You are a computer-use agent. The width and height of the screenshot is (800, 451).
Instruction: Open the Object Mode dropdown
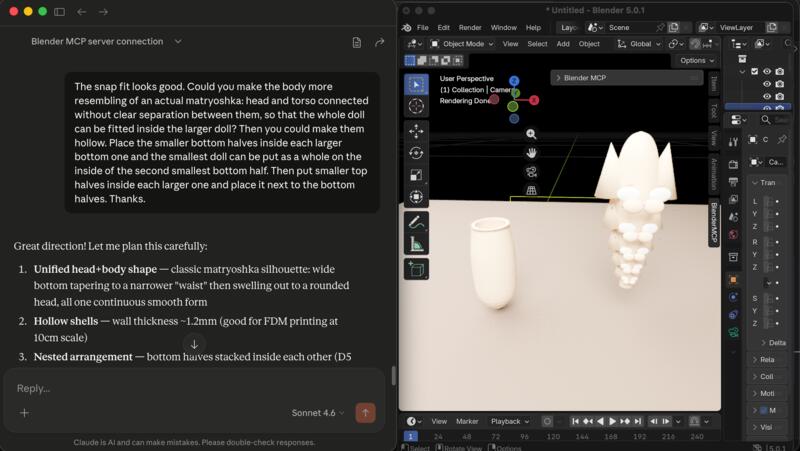[462, 44]
